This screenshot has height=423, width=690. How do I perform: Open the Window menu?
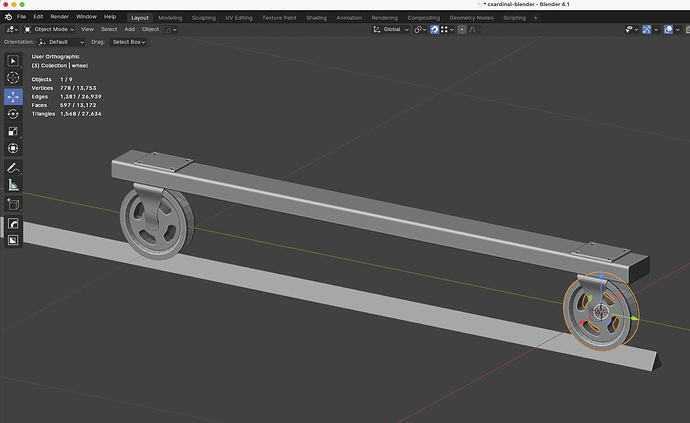(x=86, y=17)
